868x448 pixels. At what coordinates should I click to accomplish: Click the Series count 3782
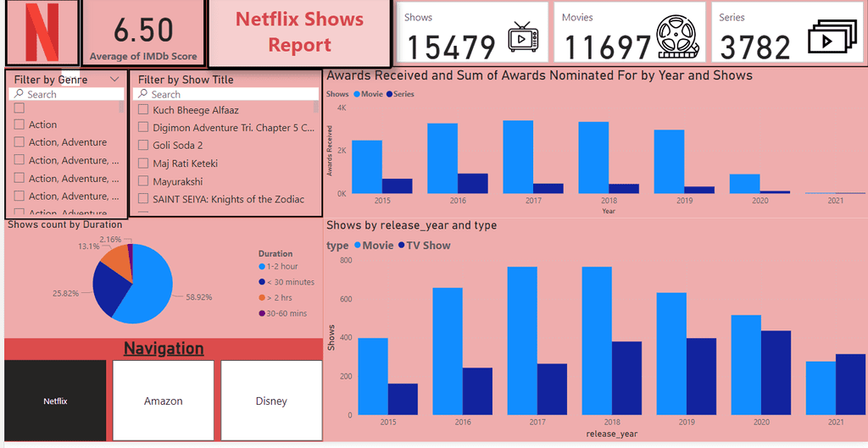point(755,47)
